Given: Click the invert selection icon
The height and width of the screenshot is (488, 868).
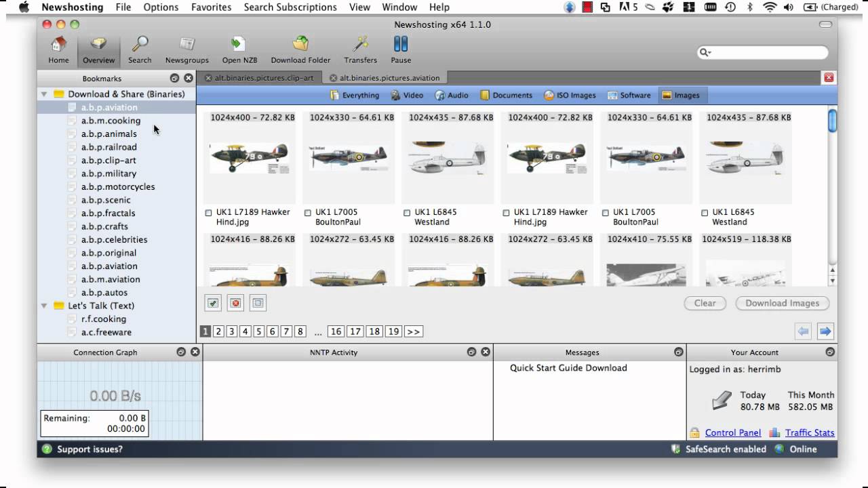Looking at the screenshot, I should pos(258,303).
